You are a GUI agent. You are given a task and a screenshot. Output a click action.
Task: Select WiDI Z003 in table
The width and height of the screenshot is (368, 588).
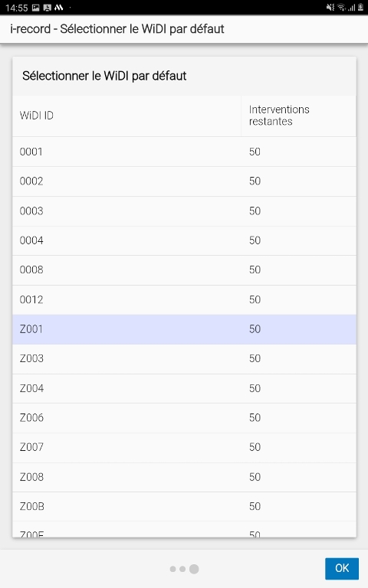tap(184, 359)
